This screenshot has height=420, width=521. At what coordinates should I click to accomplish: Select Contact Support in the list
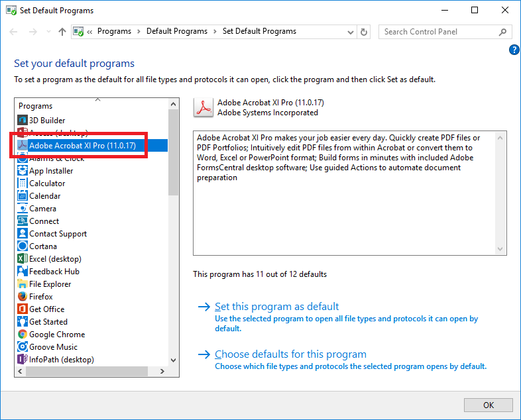pyautogui.click(x=58, y=234)
